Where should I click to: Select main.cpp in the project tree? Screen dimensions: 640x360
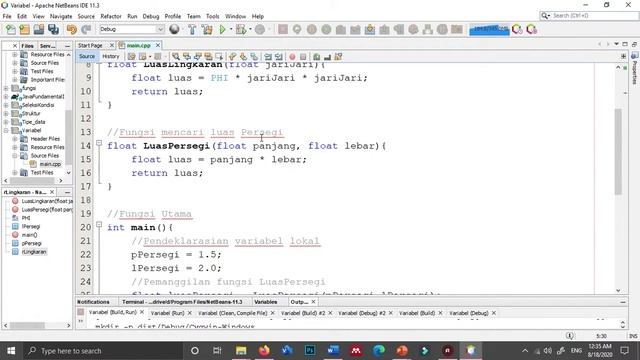(x=50, y=164)
